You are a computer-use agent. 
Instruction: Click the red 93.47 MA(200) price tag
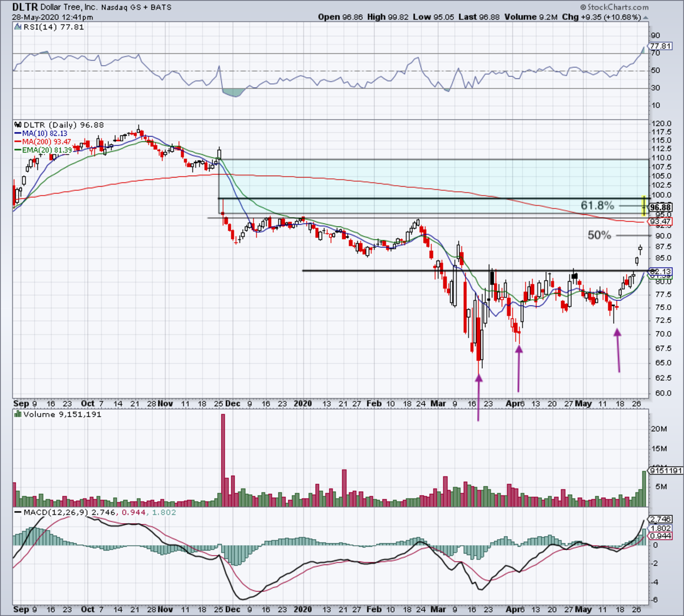point(661,221)
